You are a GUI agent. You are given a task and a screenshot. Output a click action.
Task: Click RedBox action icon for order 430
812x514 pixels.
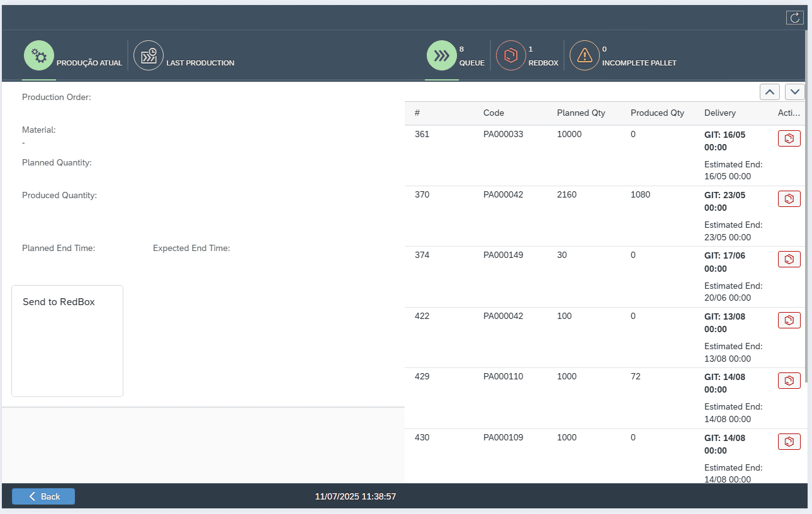point(789,442)
